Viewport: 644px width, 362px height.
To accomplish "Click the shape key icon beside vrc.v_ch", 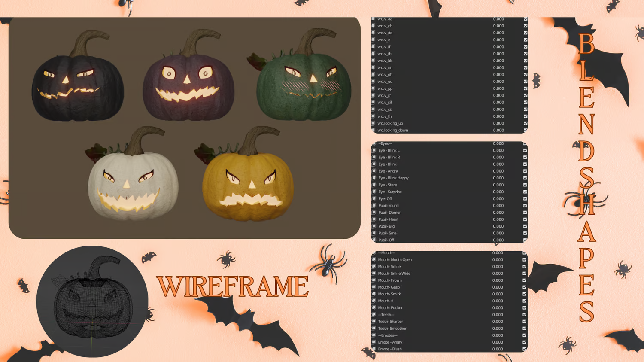I will click(x=373, y=26).
